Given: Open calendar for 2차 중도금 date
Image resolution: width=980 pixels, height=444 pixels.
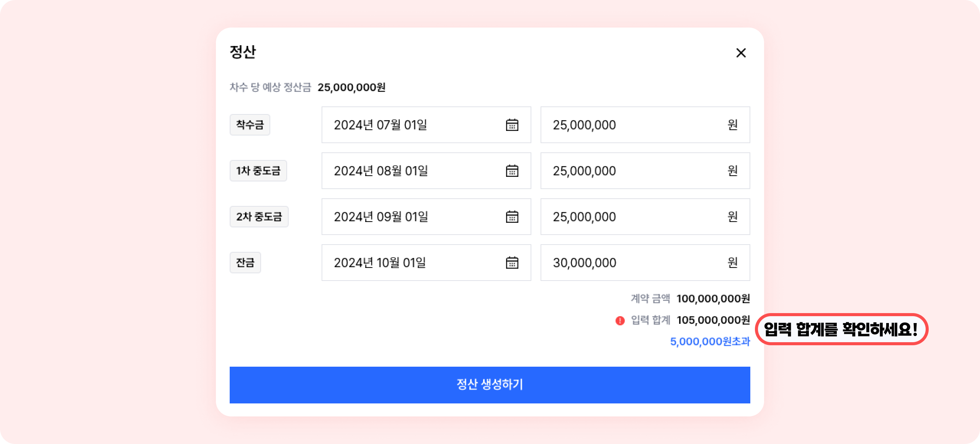Looking at the screenshot, I should click(512, 217).
